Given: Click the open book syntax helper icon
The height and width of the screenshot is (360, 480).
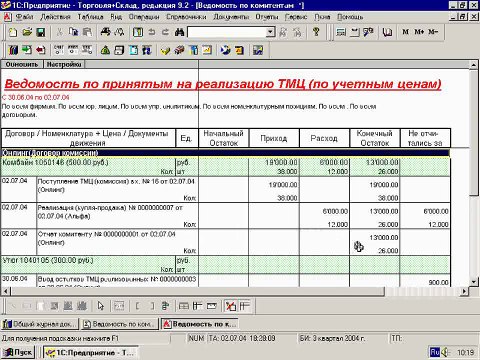Looking at the screenshot, I should click(x=387, y=32).
